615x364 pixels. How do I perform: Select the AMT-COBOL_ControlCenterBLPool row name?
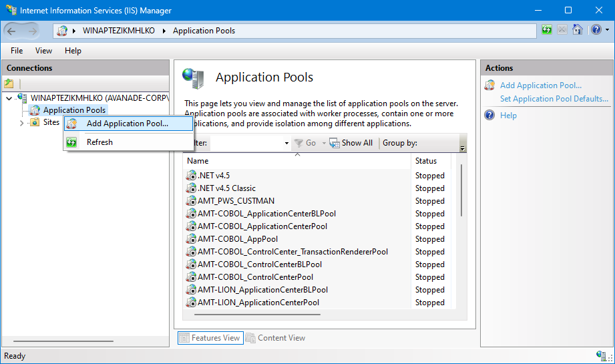coord(260,264)
